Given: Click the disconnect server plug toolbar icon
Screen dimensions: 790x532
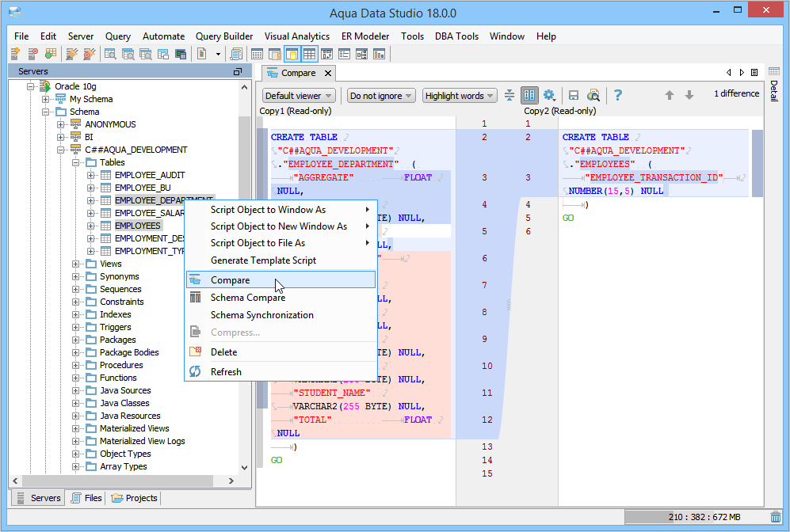Looking at the screenshot, I should pos(90,53).
